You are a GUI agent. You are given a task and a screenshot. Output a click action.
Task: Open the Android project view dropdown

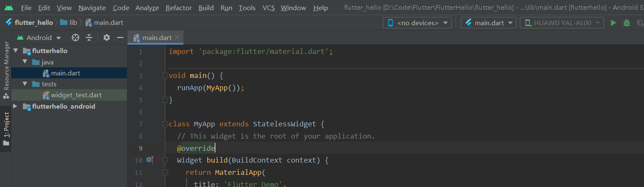39,37
